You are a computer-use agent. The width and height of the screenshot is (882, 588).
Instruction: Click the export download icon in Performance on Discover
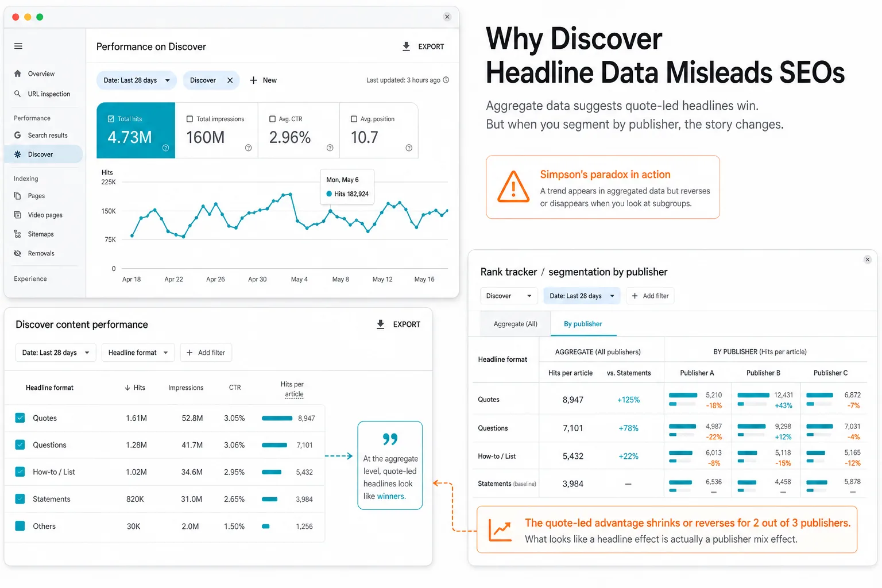point(406,47)
